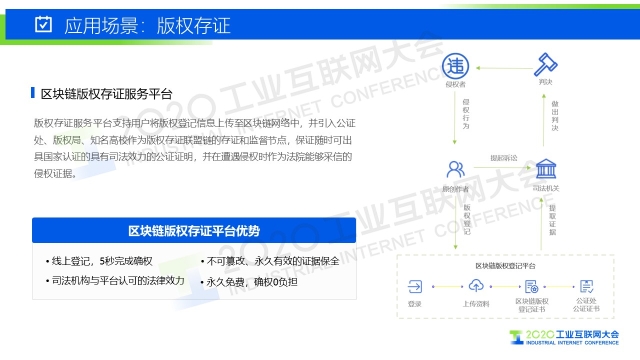This screenshot has width=640, height=360.
Task: Select the 区块链版权登记平台 box label
Action: coord(505,266)
